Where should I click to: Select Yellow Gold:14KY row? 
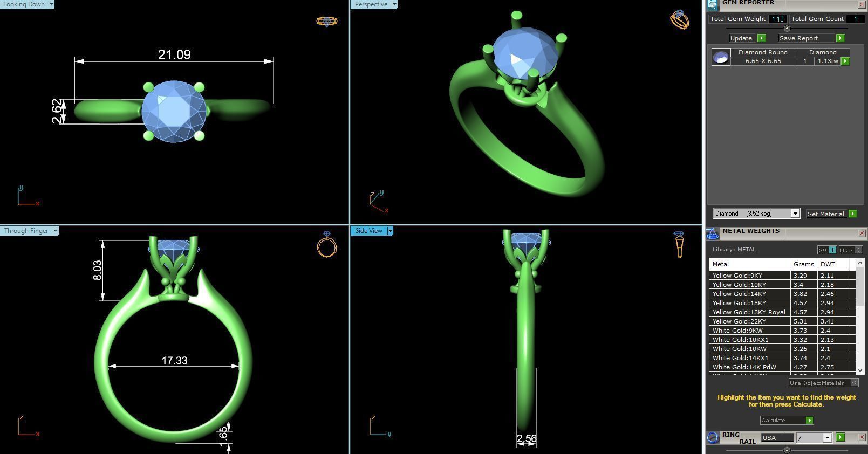[x=782, y=294]
